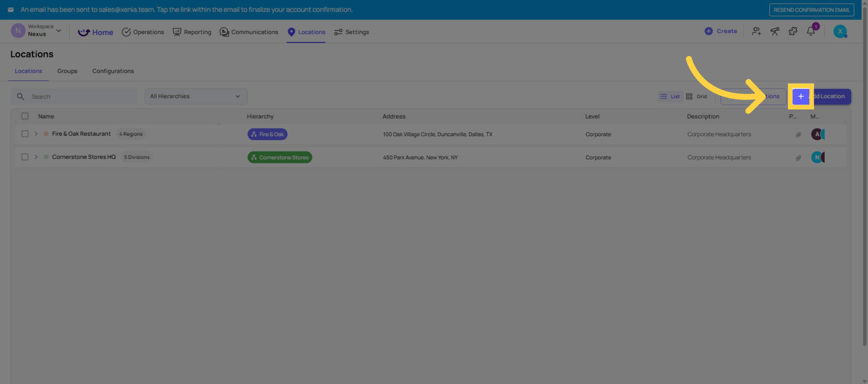Open Communications menu

[x=249, y=32]
